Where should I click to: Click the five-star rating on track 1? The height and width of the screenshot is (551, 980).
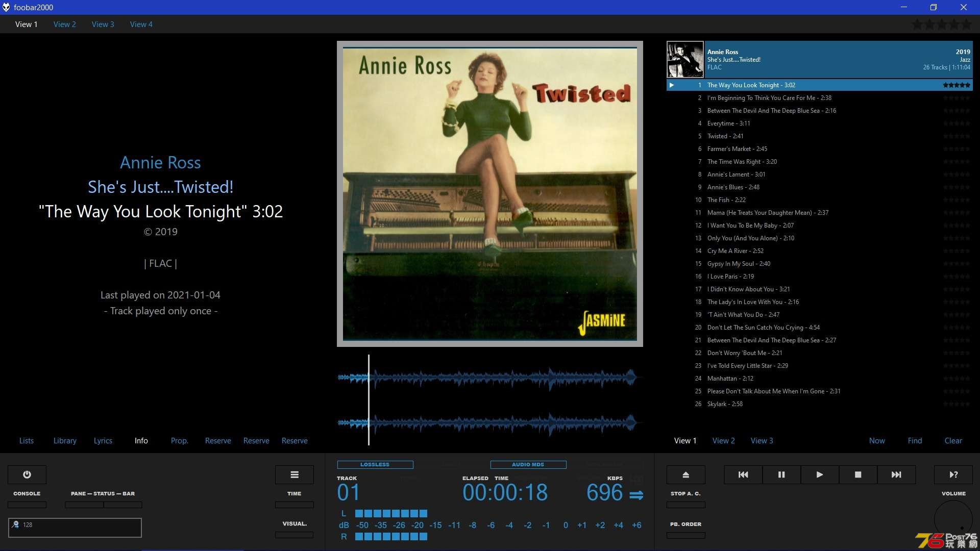tap(957, 85)
